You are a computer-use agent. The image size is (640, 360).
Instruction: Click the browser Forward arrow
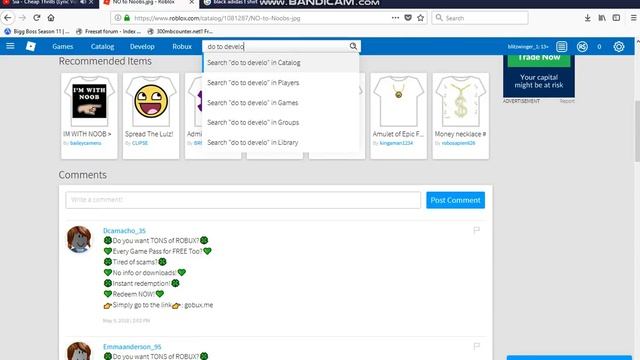click(22, 18)
